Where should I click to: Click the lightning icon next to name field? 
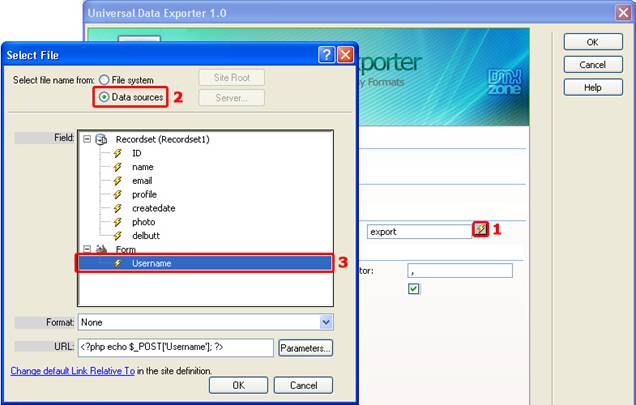tap(118, 167)
